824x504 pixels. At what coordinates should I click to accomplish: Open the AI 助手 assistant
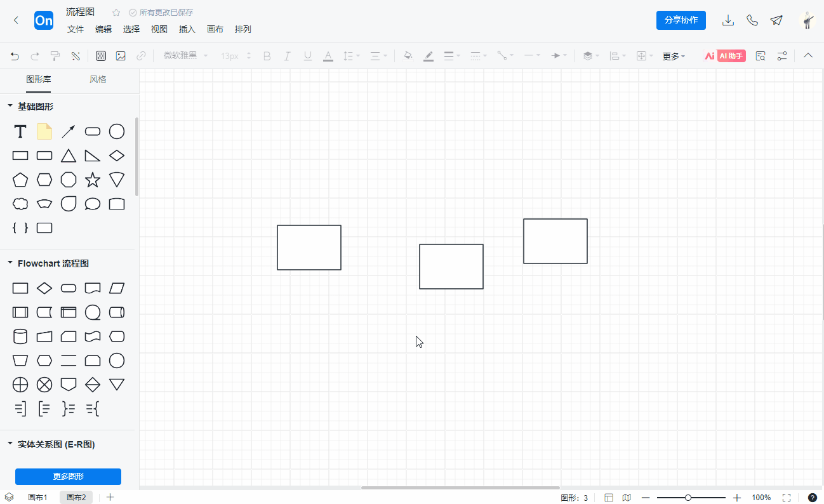tap(724, 56)
